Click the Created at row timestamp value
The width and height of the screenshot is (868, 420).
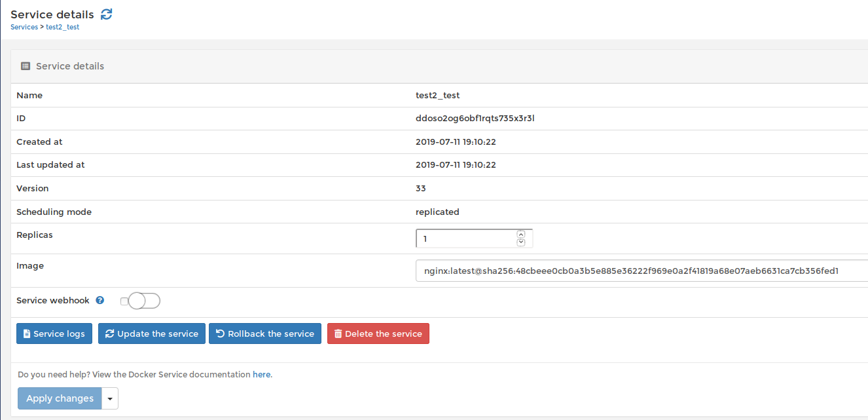pyautogui.click(x=456, y=142)
